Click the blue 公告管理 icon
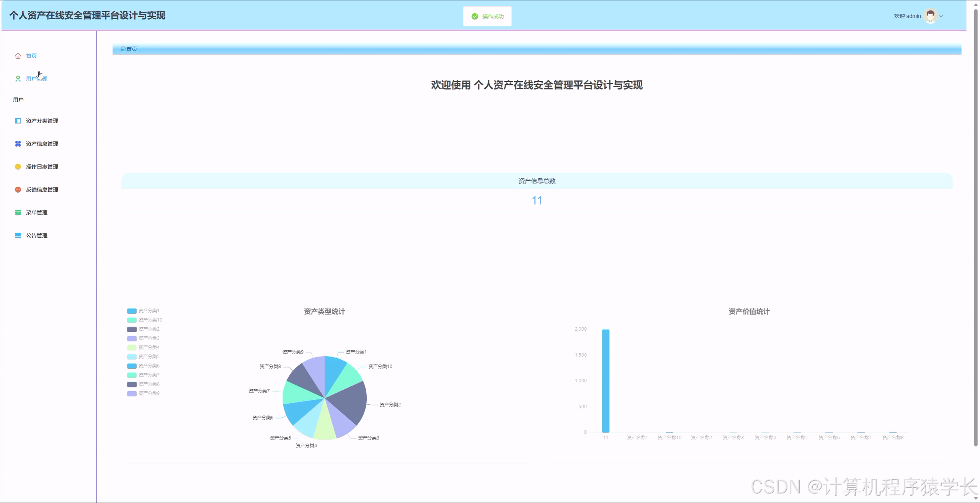980x503 pixels. pyautogui.click(x=18, y=235)
